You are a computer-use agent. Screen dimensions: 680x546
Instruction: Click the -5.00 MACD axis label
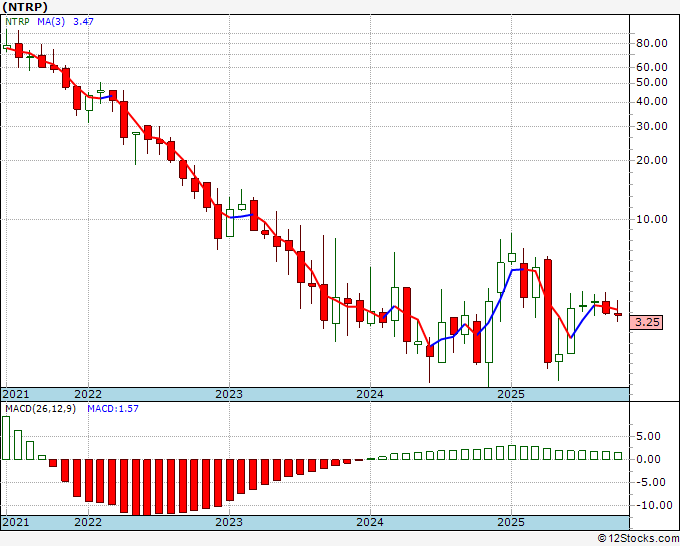pos(649,483)
